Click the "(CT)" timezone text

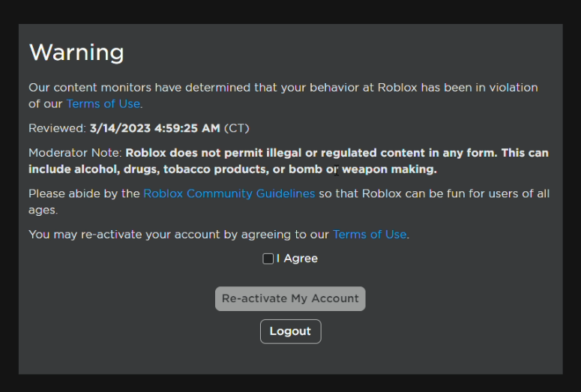pyautogui.click(x=237, y=128)
